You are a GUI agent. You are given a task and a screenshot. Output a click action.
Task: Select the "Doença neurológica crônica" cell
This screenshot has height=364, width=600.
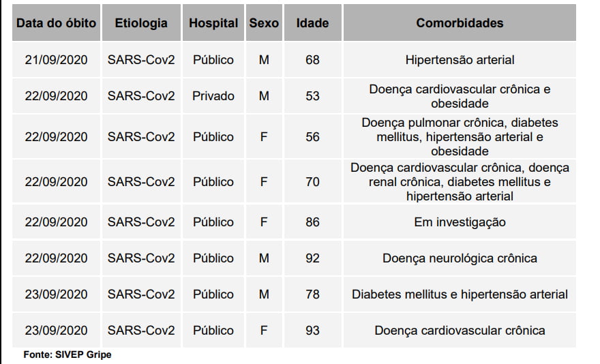click(460, 258)
